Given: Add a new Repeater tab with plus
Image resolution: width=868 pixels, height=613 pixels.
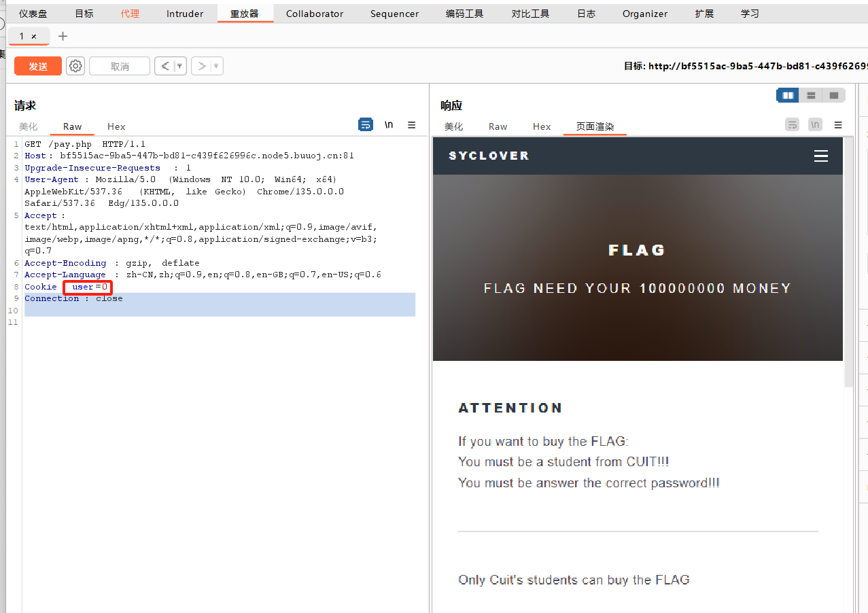Looking at the screenshot, I should (x=63, y=36).
